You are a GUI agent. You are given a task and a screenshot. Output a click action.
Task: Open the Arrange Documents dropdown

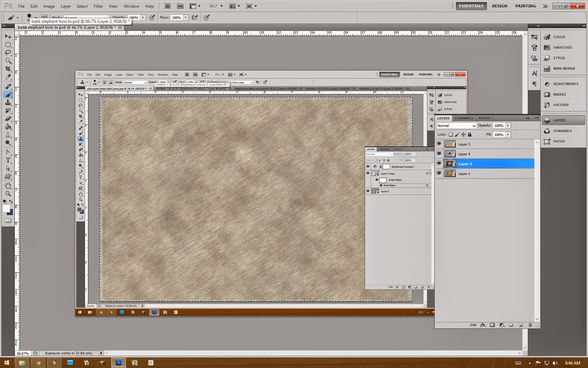coord(234,6)
